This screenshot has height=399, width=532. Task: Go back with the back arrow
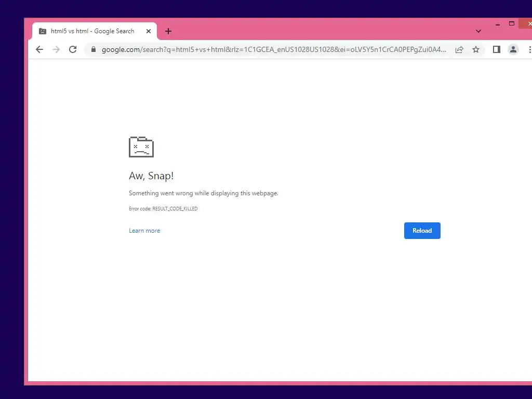[39, 49]
